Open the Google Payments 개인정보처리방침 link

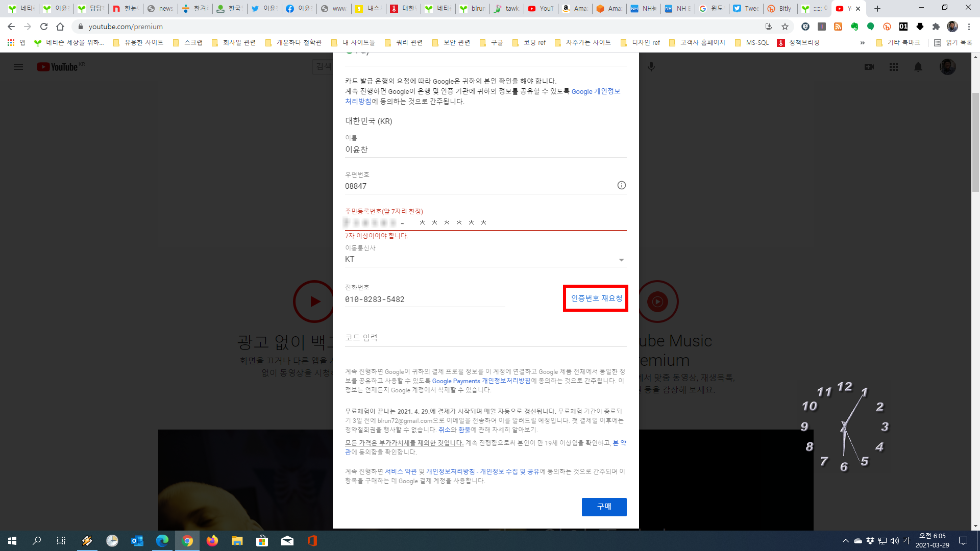(481, 381)
